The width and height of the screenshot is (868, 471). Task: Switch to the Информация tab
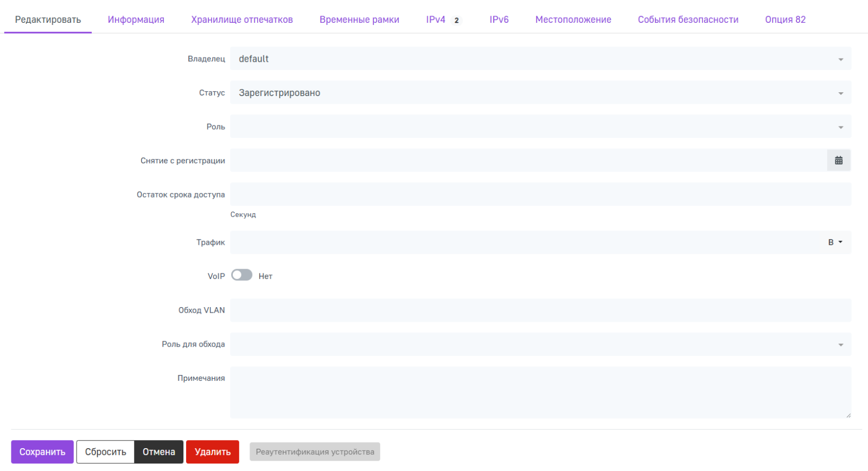click(x=136, y=20)
